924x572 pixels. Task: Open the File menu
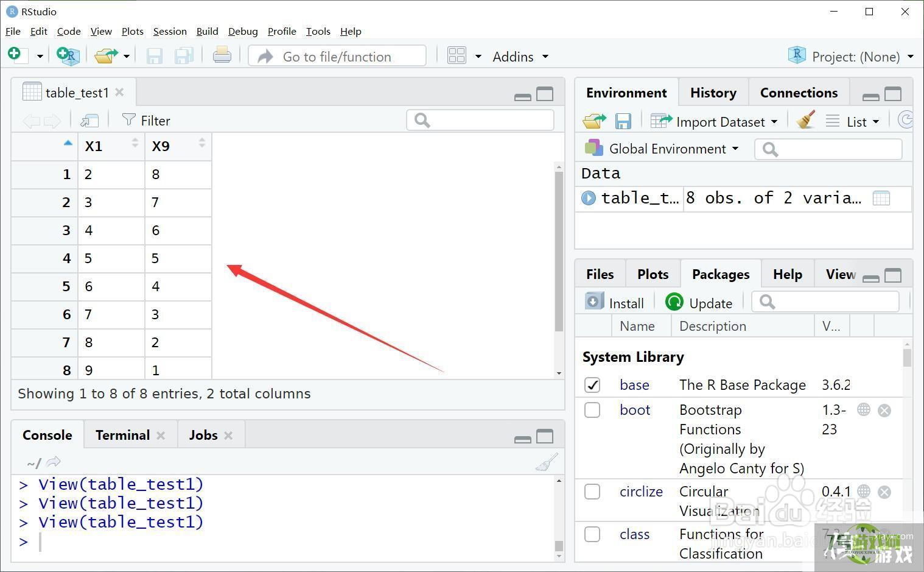click(13, 31)
